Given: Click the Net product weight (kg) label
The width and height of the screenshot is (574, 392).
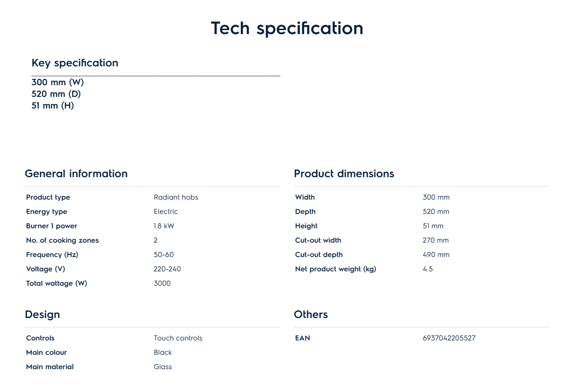Looking at the screenshot, I should pos(335,269).
